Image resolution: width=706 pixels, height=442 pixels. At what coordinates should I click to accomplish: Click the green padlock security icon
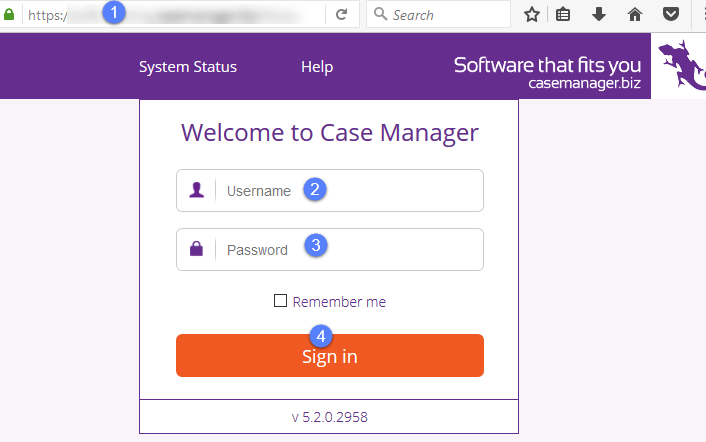[9, 14]
